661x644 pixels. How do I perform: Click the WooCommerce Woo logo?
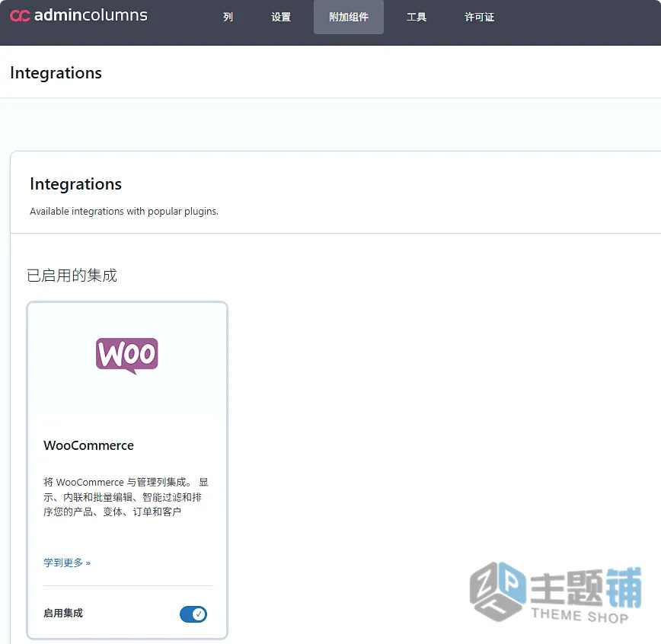click(127, 356)
